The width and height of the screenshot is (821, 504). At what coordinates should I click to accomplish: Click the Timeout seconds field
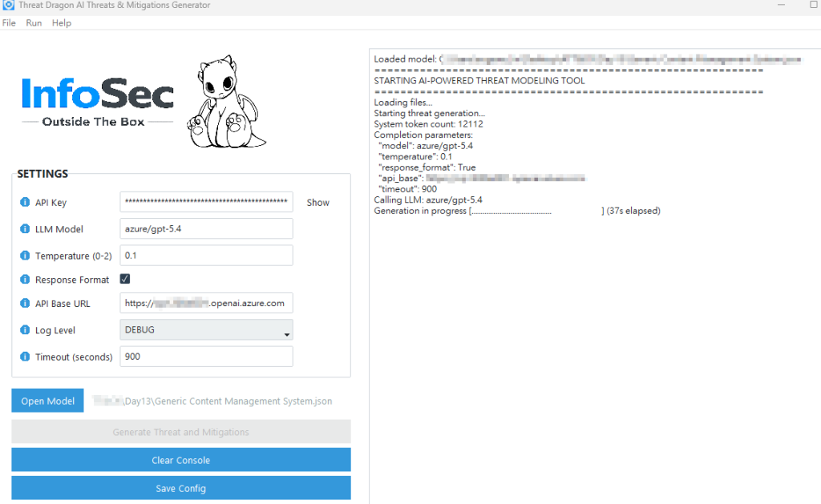[x=206, y=357]
